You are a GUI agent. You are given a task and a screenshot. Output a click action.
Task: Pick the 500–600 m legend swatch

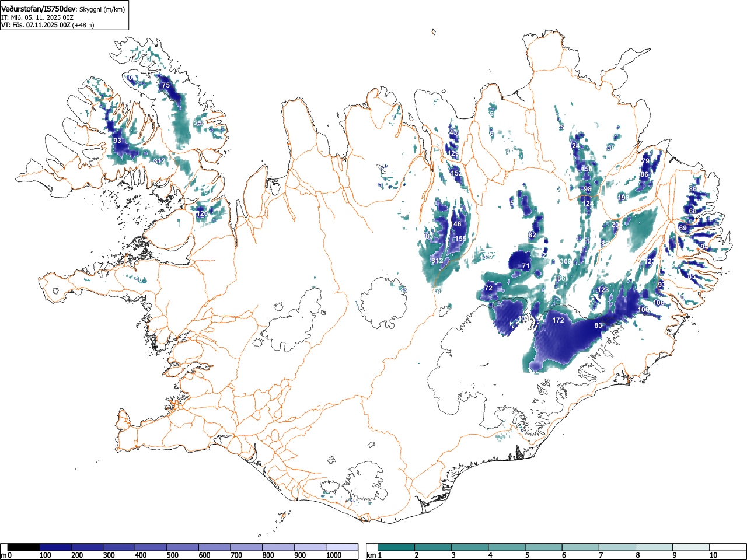[183, 547]
